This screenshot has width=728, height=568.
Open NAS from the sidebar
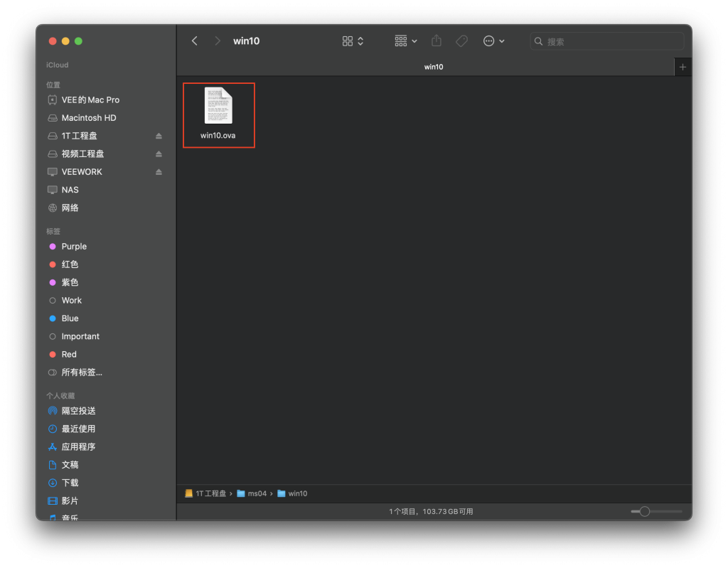(70, 189)
